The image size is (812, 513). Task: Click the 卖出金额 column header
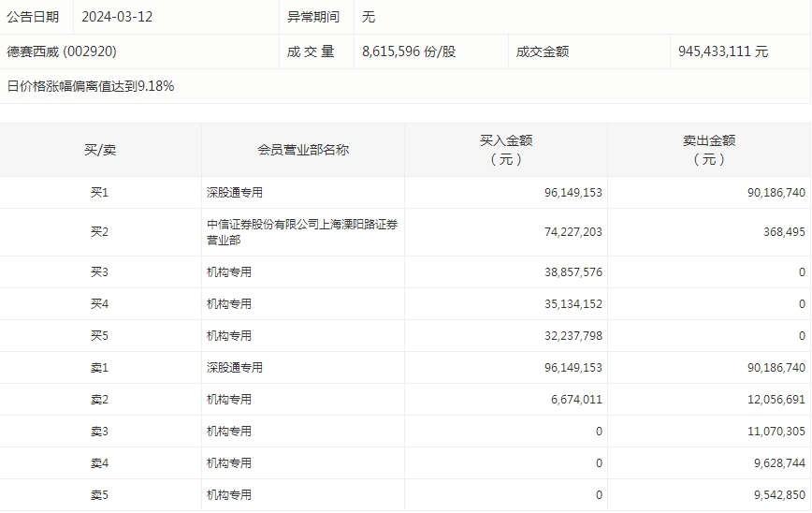click(709, 150)
